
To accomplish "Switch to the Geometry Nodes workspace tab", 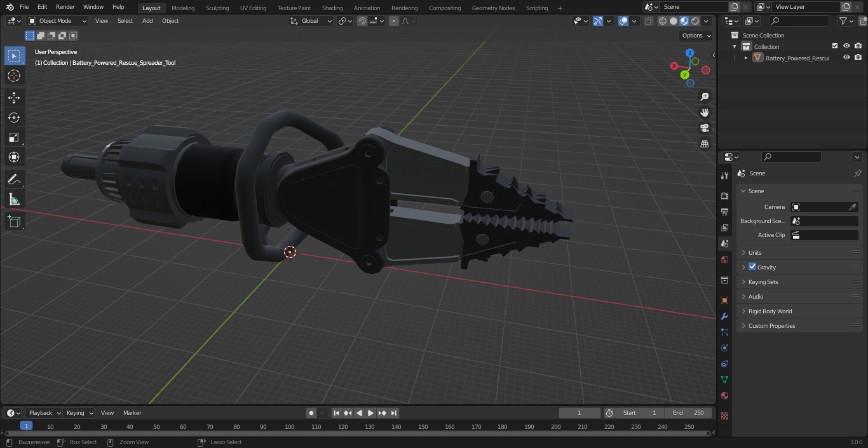I will pos(493,8).
